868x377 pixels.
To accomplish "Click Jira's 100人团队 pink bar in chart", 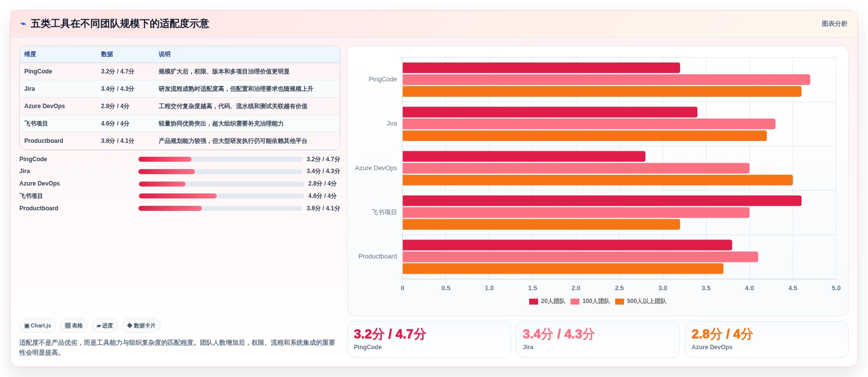I will click(x=589, y=124).
